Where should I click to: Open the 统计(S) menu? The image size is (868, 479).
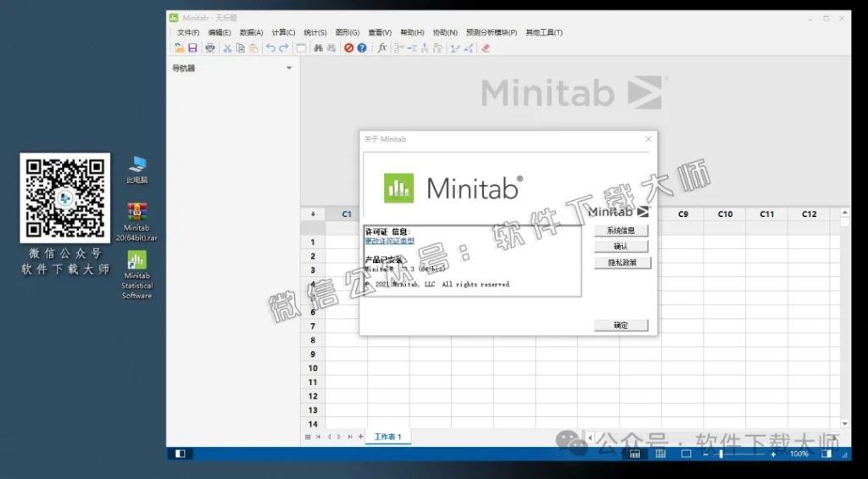click(315, 33)
